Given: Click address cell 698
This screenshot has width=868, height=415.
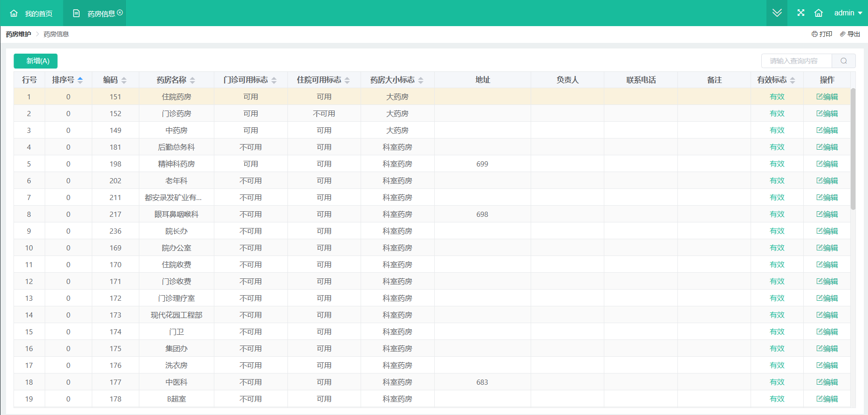Looking at the screenshot, I should (x=482, y=214).
